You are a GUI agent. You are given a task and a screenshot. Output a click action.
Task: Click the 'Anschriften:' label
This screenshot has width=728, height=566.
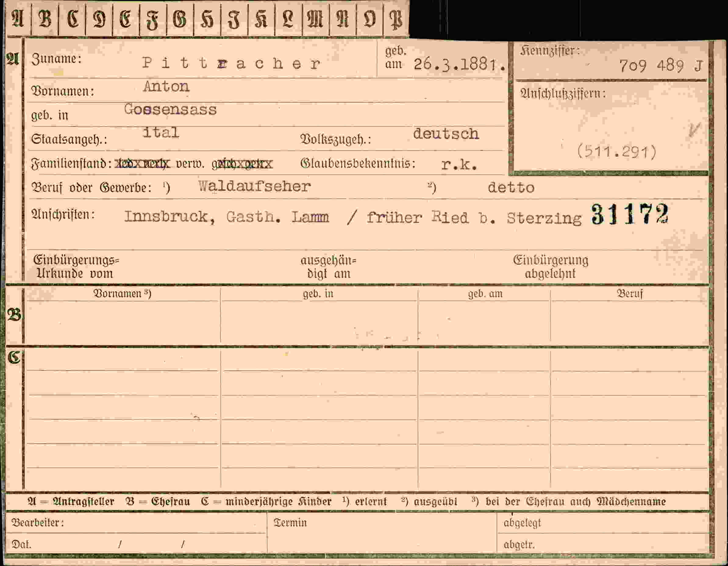tap(63, 214)
